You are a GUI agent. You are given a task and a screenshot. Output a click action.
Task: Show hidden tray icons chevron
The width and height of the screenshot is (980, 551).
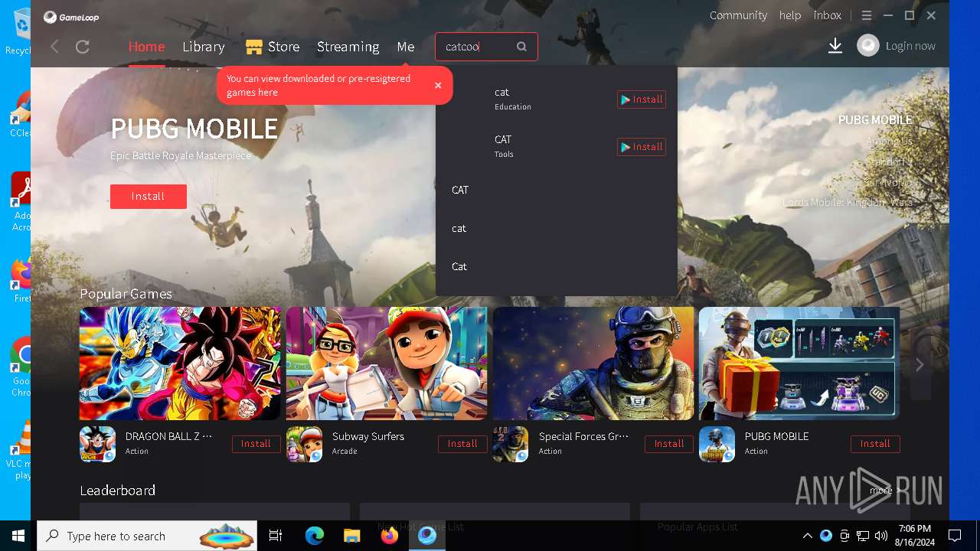coord(807,536)
